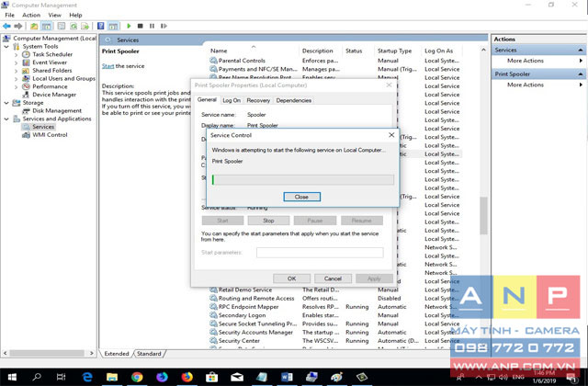Click the Export List toolbar icon
Screen dimensions: 588x386
pyautogui.click(x=85, y=26)
